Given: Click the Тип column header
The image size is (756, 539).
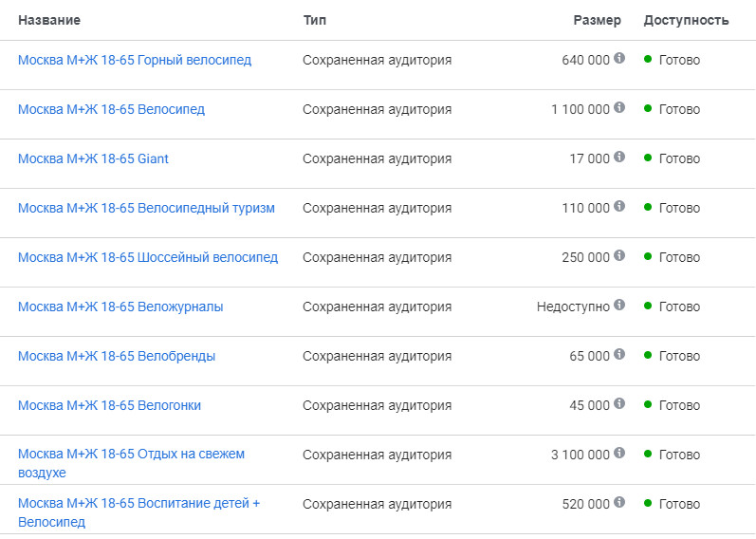Looking at the screenshot, I should click(315, 20).
